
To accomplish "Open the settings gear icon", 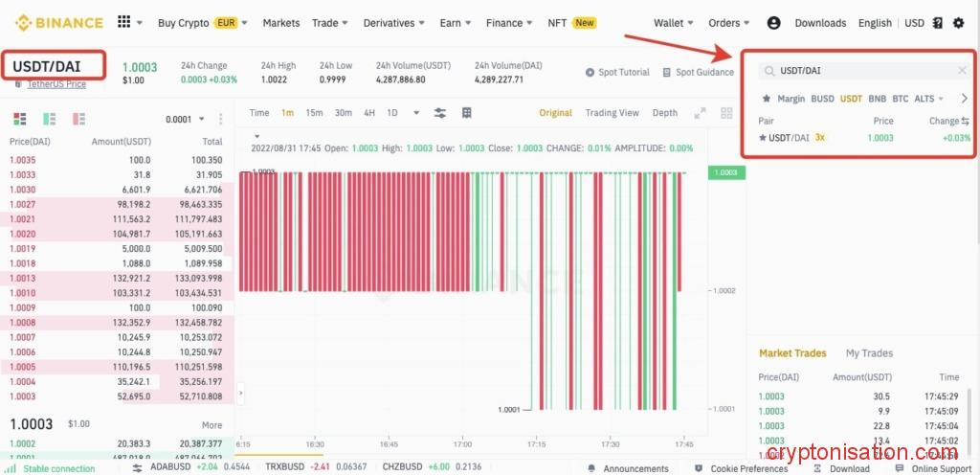I will point(959,23).
